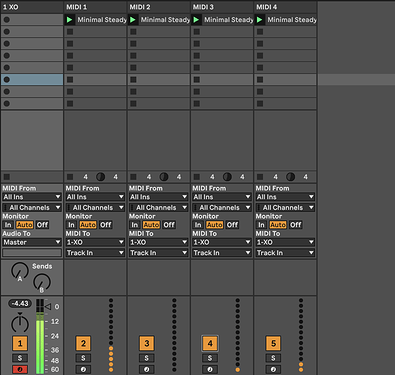Launch the Minimal Steady clip on MIDI 3
This screenshot has width=395, height=375.
[x=196, y=20]
